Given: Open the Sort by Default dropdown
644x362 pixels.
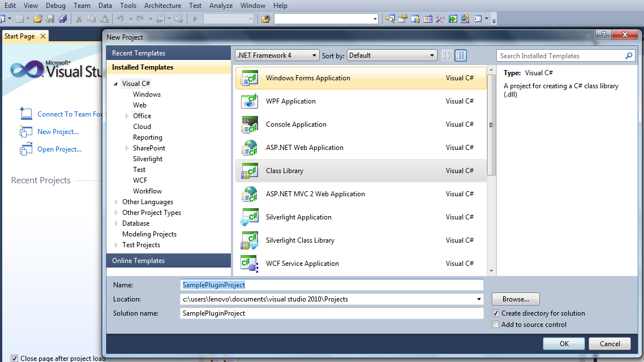Looking at the screenshot, I should (392, 55).
